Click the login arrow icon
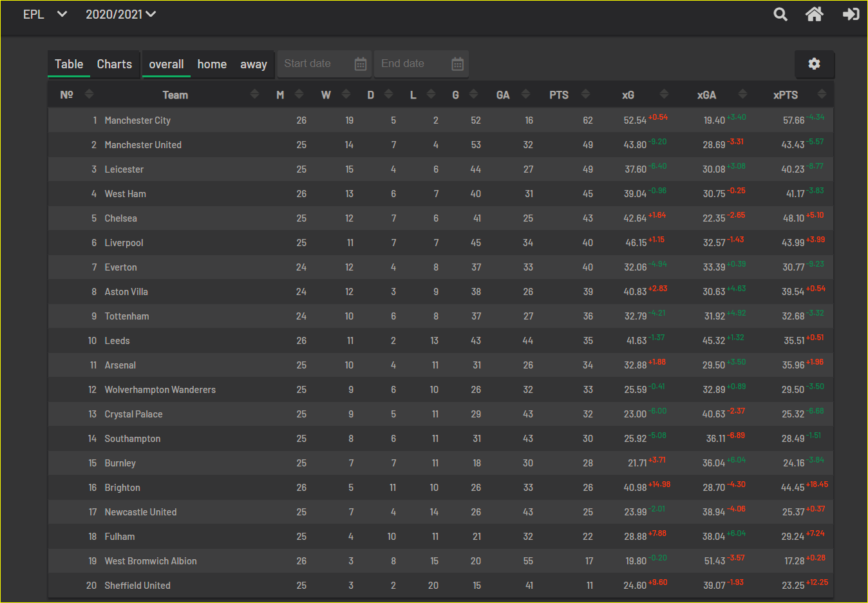The width and height of the screenshot is (868, 603). pos(851,14)
